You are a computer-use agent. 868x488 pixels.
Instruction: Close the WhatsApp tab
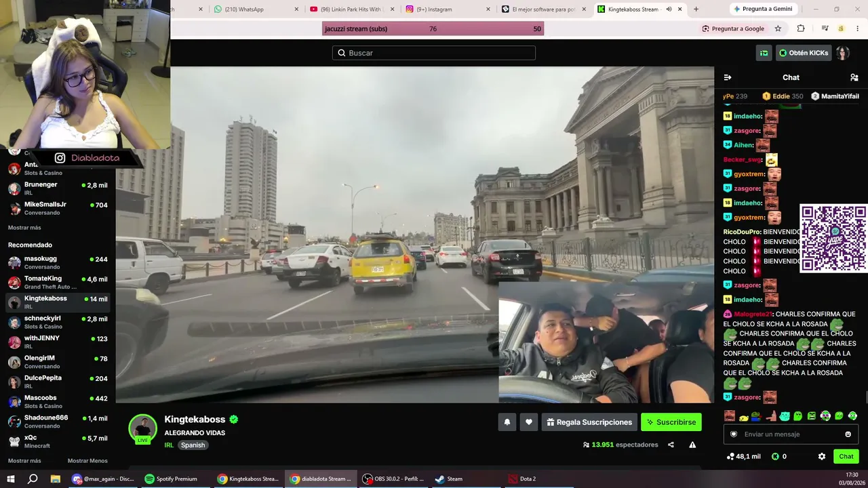coord(296,9)
